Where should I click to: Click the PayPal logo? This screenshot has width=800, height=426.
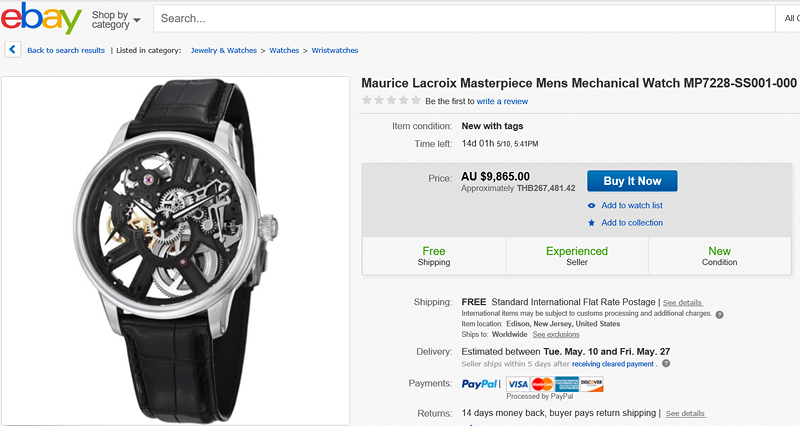click(481, 384)
